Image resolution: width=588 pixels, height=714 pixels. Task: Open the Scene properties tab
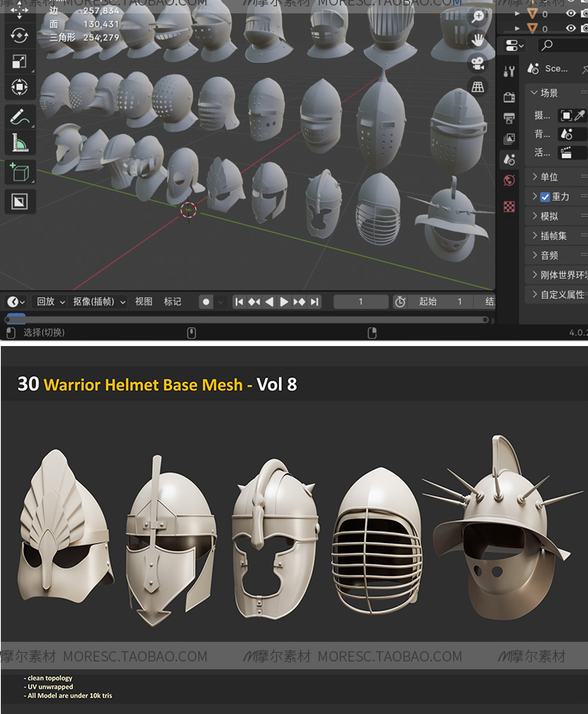pos(509,159)
